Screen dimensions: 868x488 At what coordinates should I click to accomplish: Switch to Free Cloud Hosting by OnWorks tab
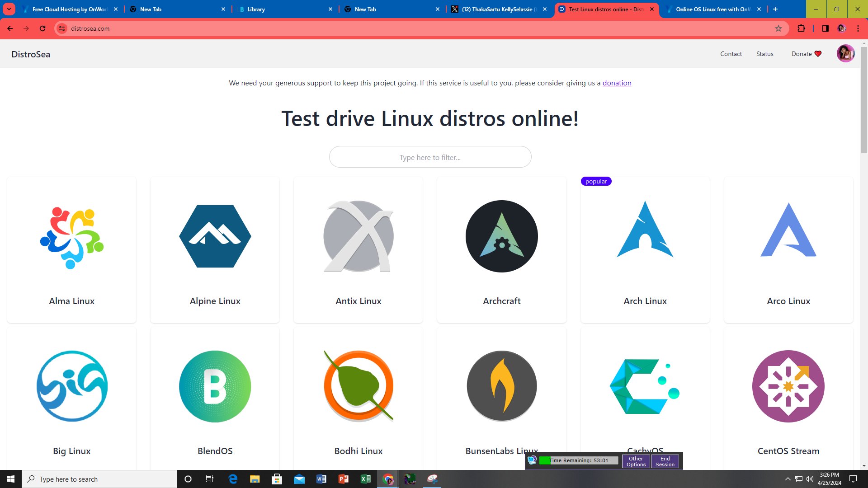70,9
